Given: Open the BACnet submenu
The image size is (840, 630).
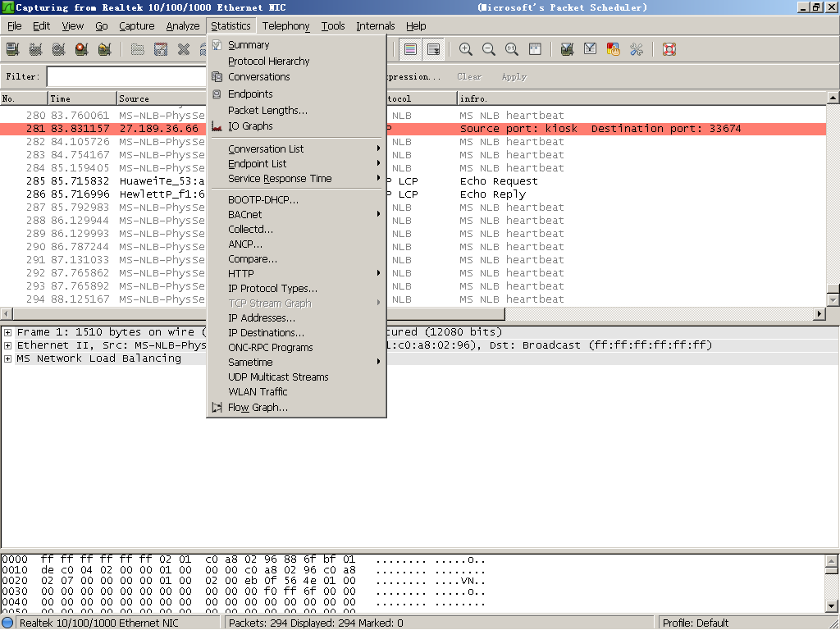Looking at the screenshot, I should click(296, 214).
